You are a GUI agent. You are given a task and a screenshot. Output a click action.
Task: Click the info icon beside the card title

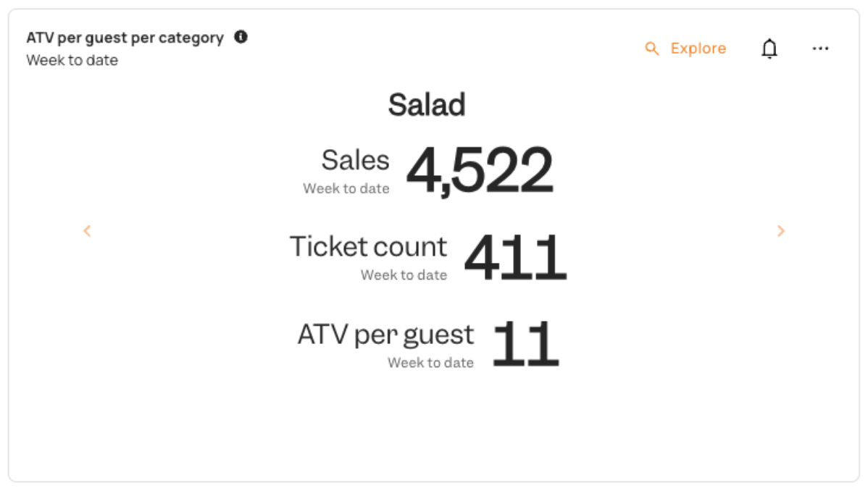(241, 36)
